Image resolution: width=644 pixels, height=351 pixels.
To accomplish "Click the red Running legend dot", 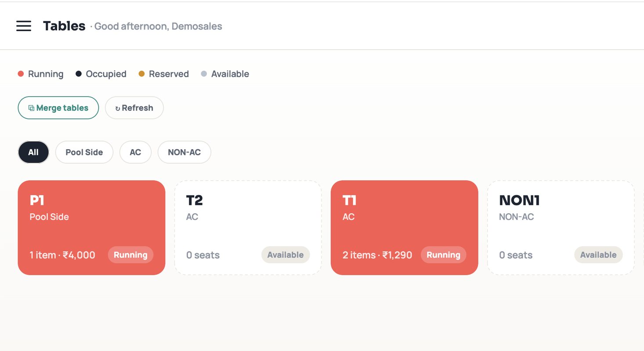I will click(x=21, y=74).
